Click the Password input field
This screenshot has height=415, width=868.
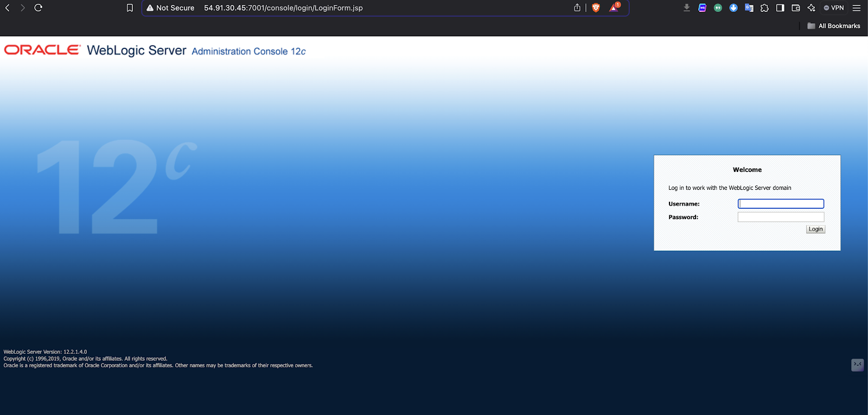tap(781, 217)
